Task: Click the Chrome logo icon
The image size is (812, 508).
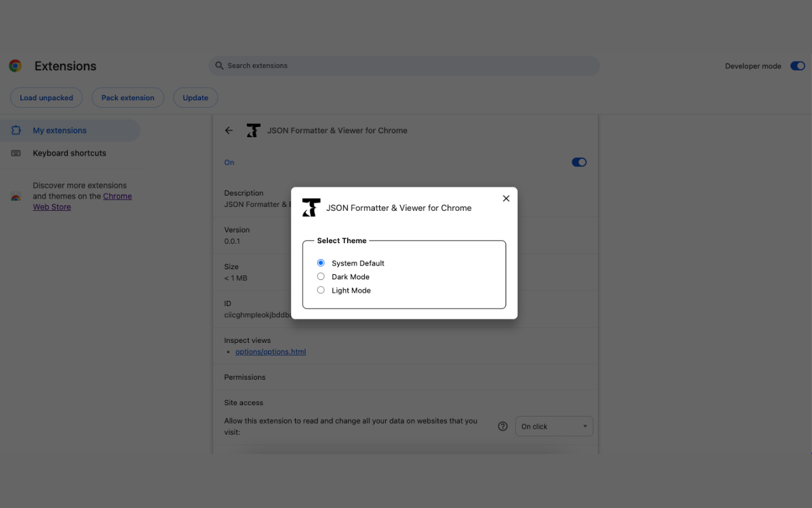Action: [15, 65]
